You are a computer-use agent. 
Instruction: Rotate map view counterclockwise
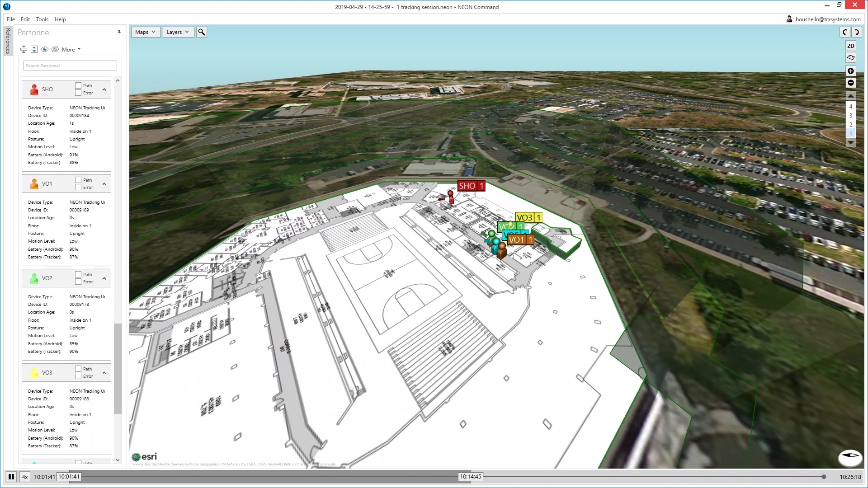[x=844, y=32]
